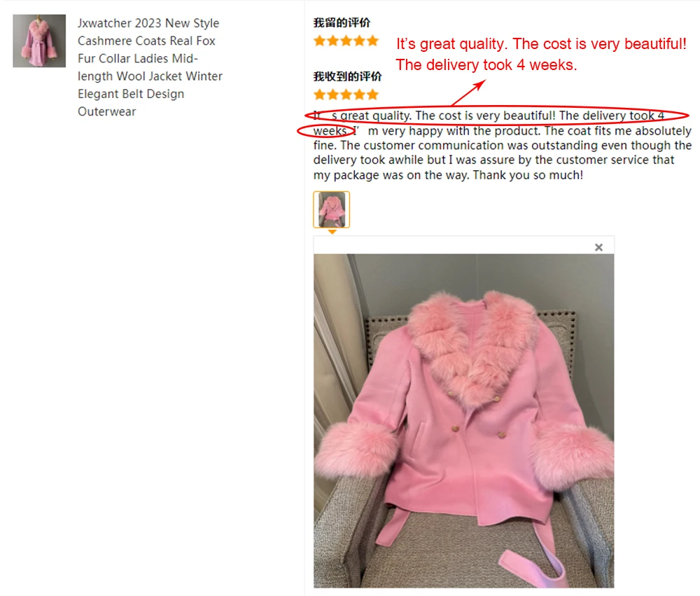The width and height of the screenshot is (700, 596).
Task: Click the third star under 我留的评价
Action: point(346,41)
